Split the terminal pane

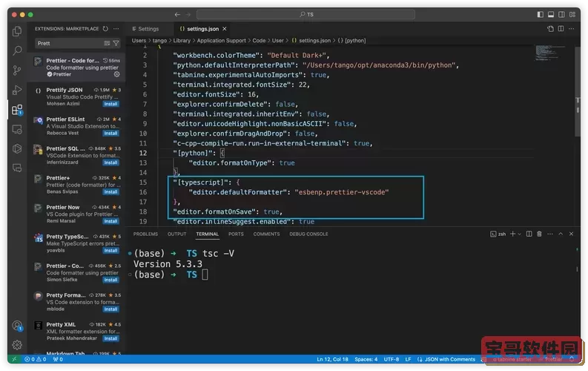pos(529,234)
